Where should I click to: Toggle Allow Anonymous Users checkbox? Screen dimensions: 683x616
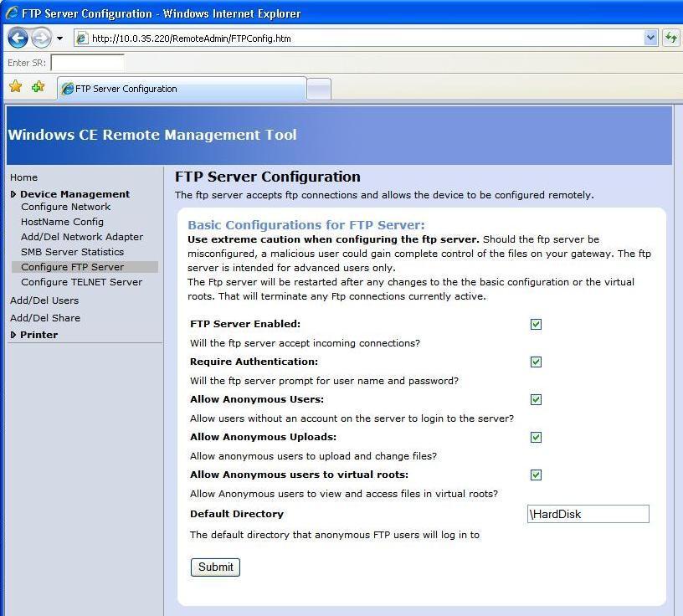tap(536, 399)
